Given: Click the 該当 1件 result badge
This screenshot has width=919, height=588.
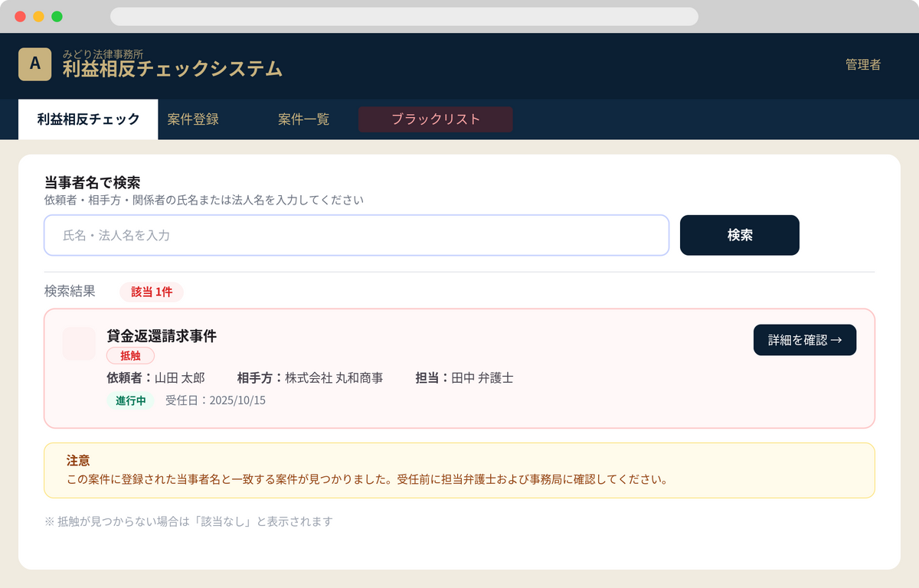Looking at the screenshot, I should coord(152,292).
